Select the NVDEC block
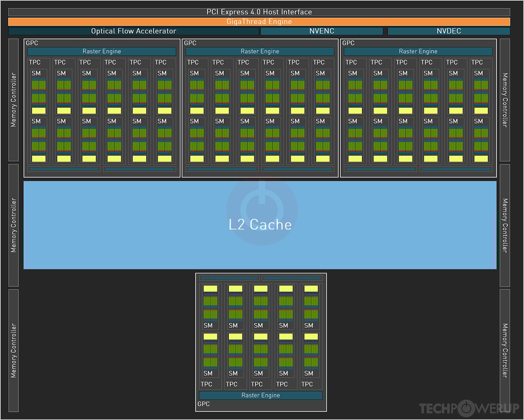 [x=449, y=31]
